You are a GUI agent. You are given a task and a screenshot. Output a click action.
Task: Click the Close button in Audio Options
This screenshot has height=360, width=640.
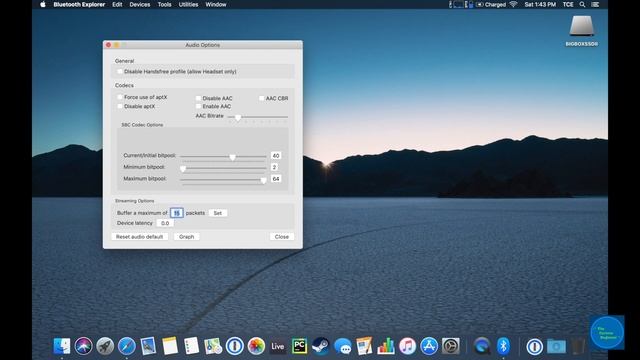282,237
